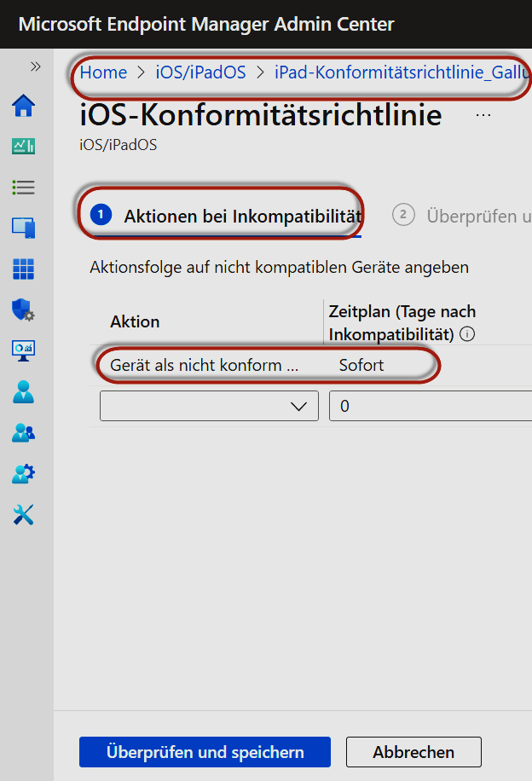The width and height of the screenshot is (532, 781).
Task: Open the Apps grid icon
Action: [24, 269]
